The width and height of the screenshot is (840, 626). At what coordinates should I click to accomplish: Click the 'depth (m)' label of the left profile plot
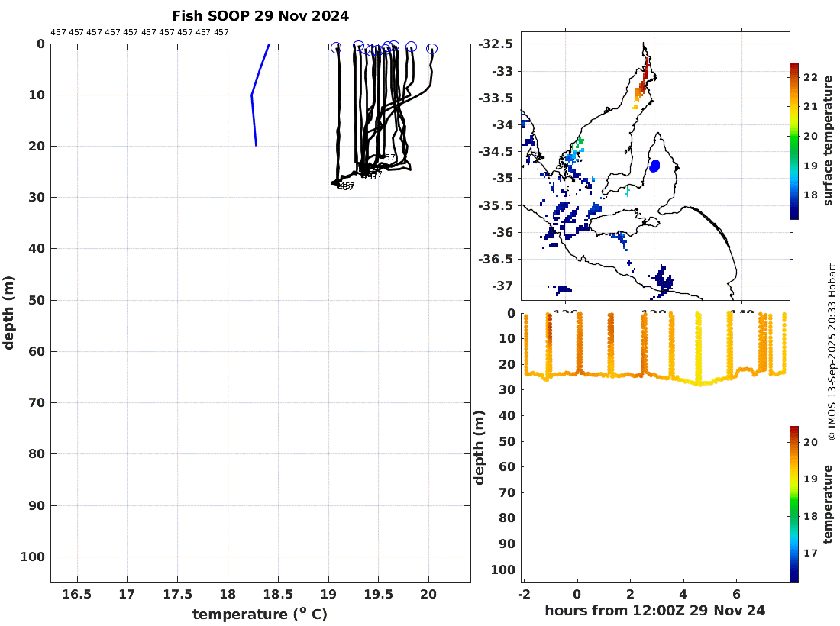click(8, 313)
